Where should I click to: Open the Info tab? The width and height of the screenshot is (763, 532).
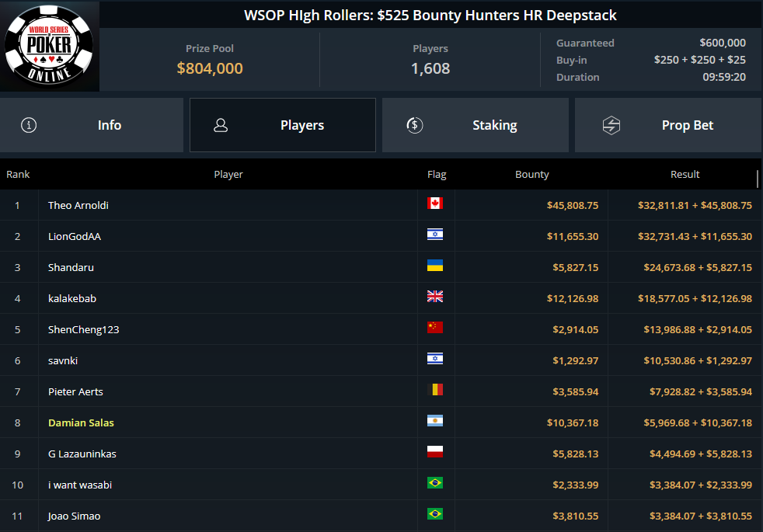[x=92, y=125]
